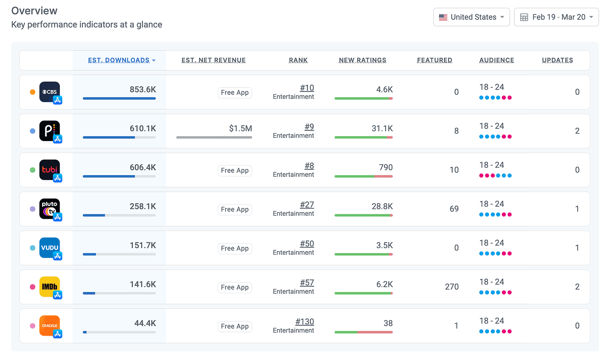
Task: Click the US flag icon
Action: [x=443, y=17]
